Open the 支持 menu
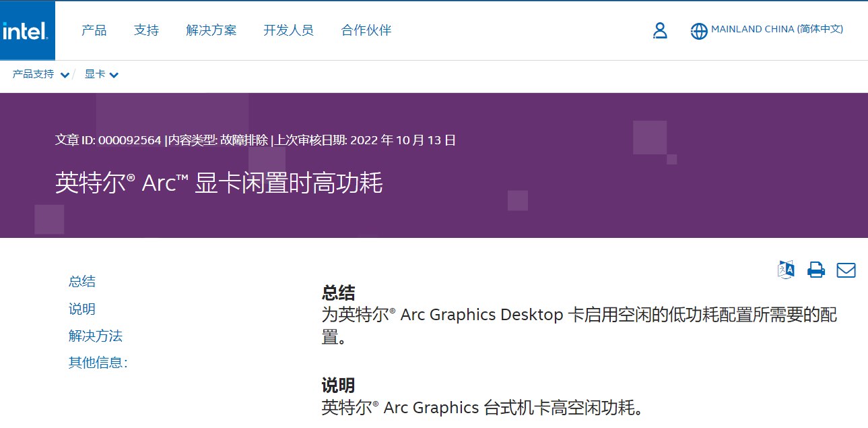 coord(146,30)
